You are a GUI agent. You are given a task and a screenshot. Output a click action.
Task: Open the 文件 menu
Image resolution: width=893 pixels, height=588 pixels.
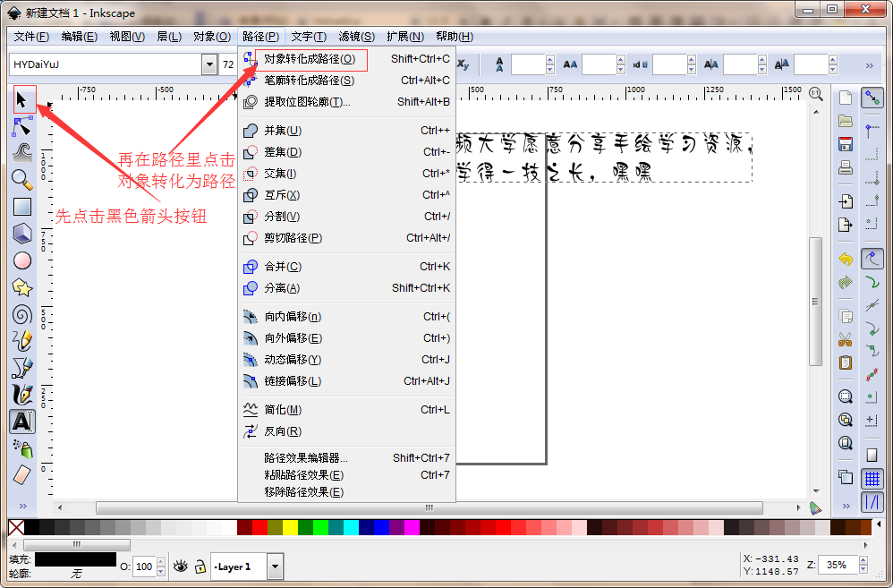tap(31, 37)
